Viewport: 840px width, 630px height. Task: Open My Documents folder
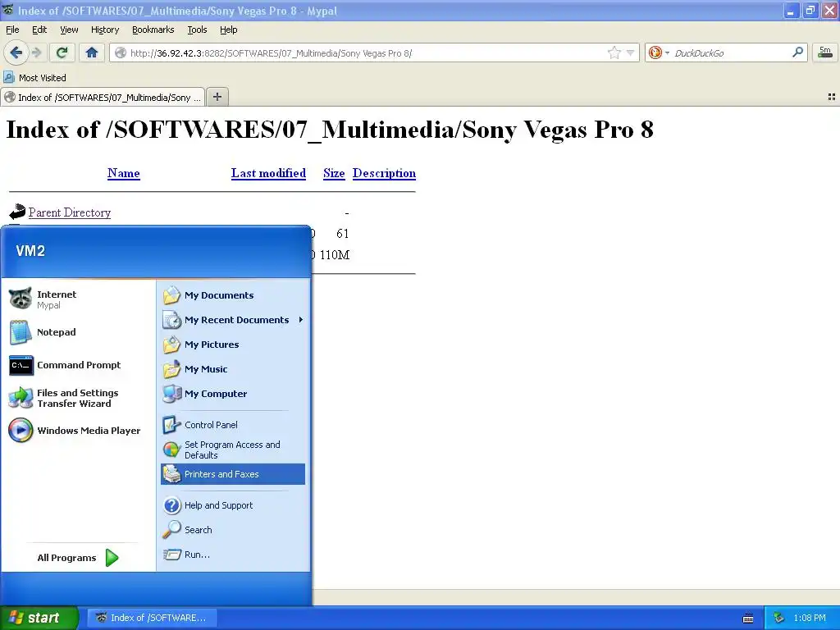233,295
